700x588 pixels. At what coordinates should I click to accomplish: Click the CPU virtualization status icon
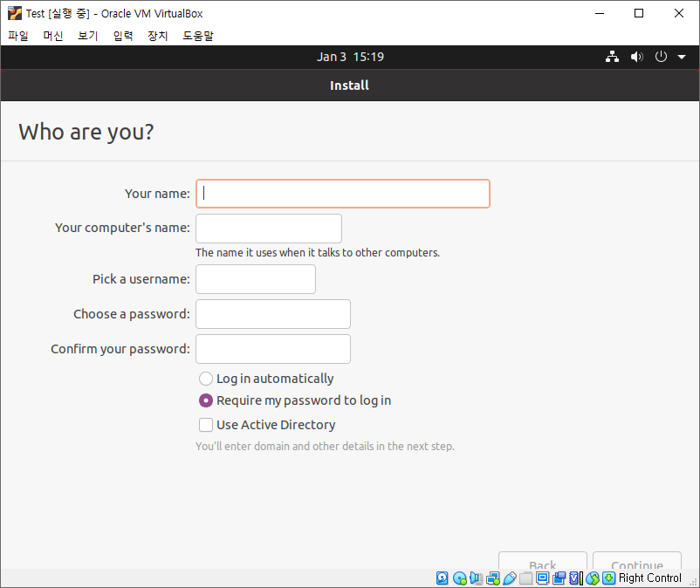[575, 578]
